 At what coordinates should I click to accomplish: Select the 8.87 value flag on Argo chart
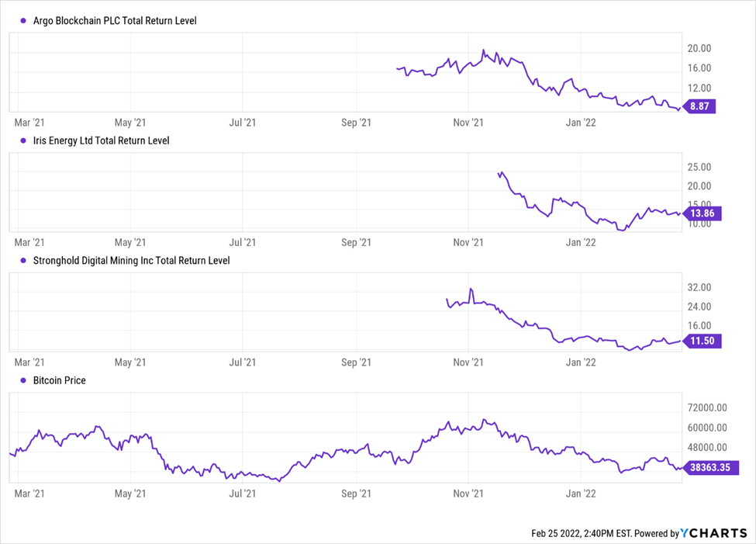(700, 107)
